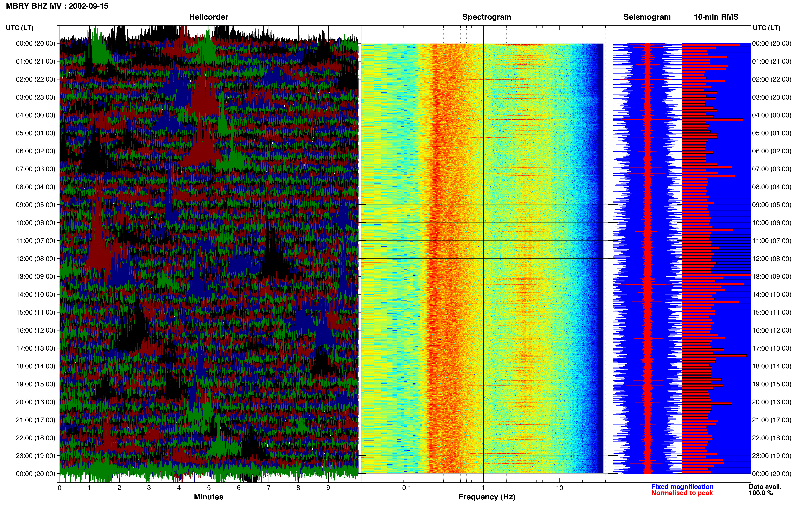Click the left '23:00 (19:00)' time label

point(36,456)
